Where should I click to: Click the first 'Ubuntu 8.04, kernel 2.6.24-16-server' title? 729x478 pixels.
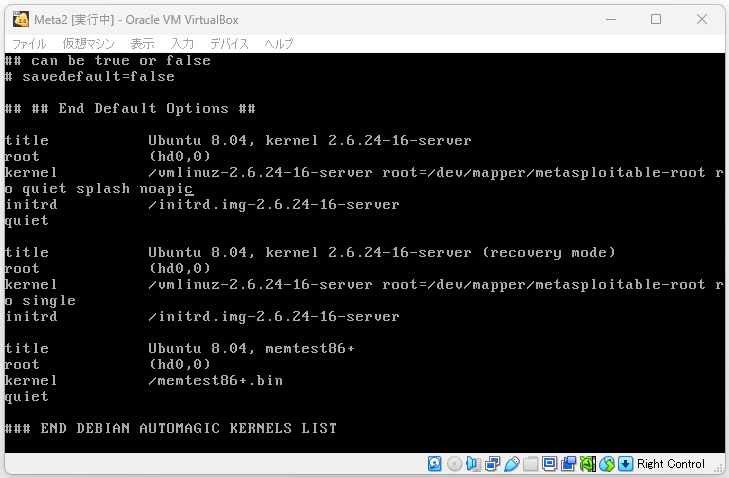point(310,140)
